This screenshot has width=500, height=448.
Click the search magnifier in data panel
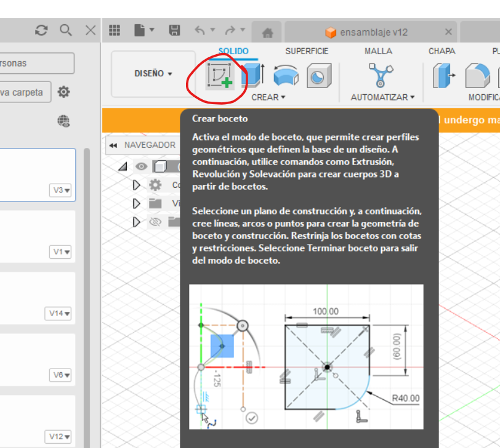point(66,30)
